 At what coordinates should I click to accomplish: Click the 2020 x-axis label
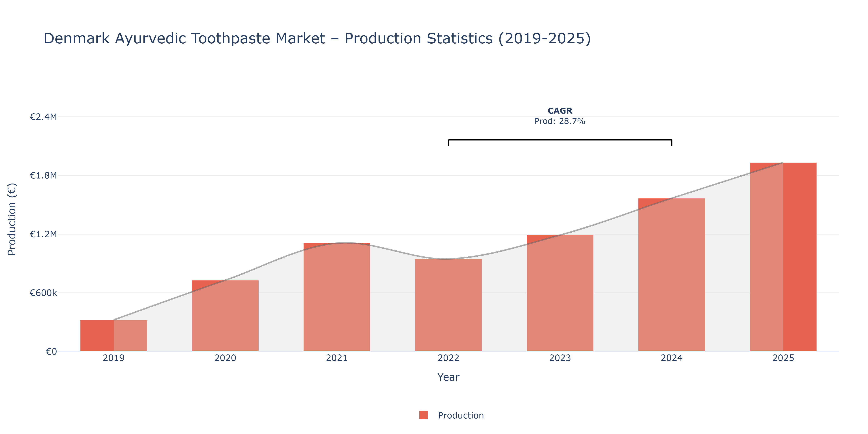(225, 358)
